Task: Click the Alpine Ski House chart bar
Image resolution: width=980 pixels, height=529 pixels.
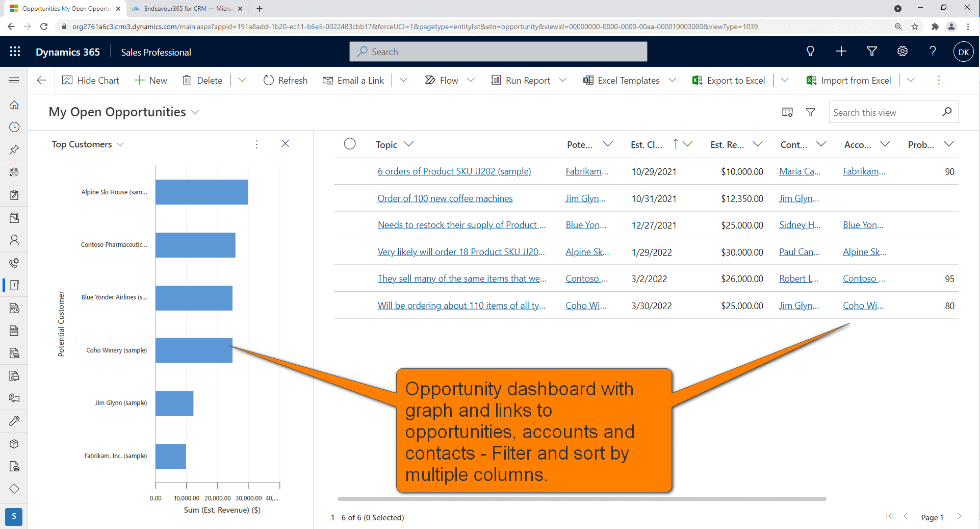Action: click(201, 192)
